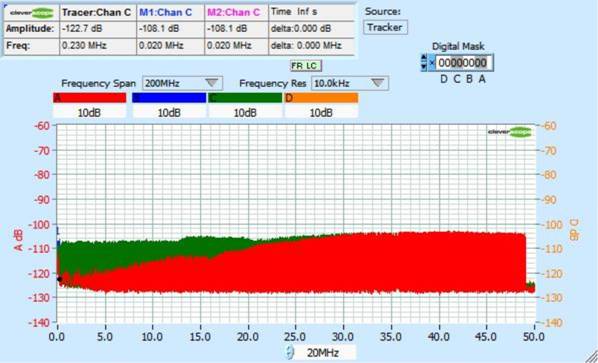Viewport: 598px width, 363px height.
Task: Click channel D 10dB scale field
Action: (321, 112)
